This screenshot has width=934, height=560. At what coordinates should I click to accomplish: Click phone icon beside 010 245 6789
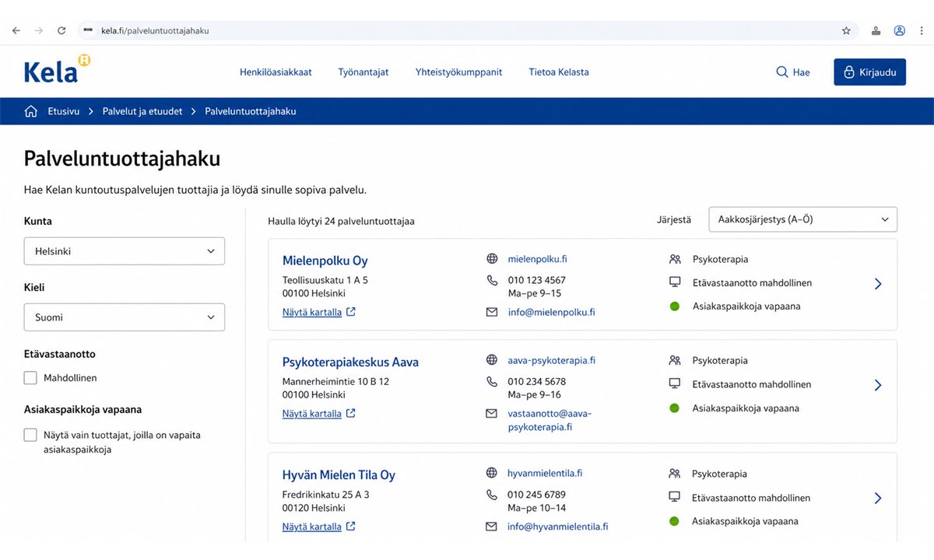coord(492,495)
